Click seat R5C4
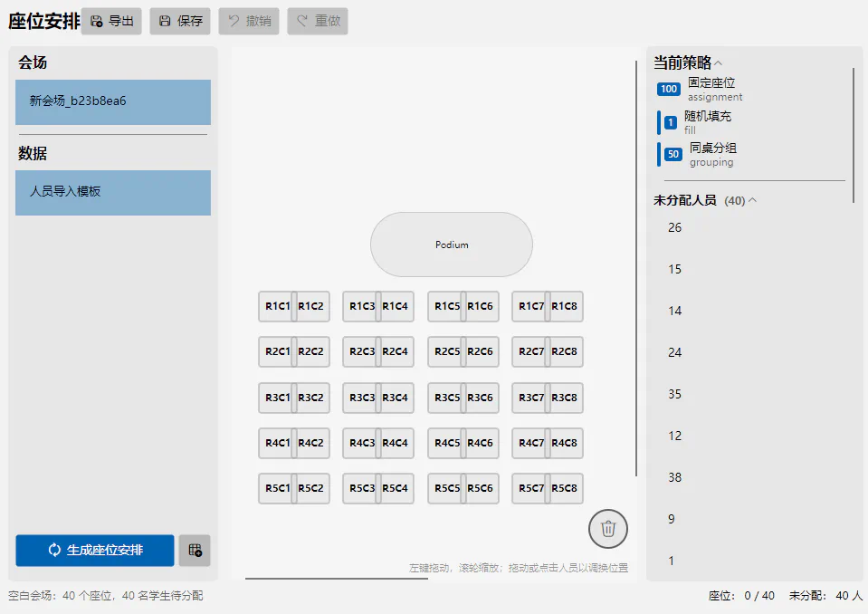Screen dimensions: 868x614 396,488
